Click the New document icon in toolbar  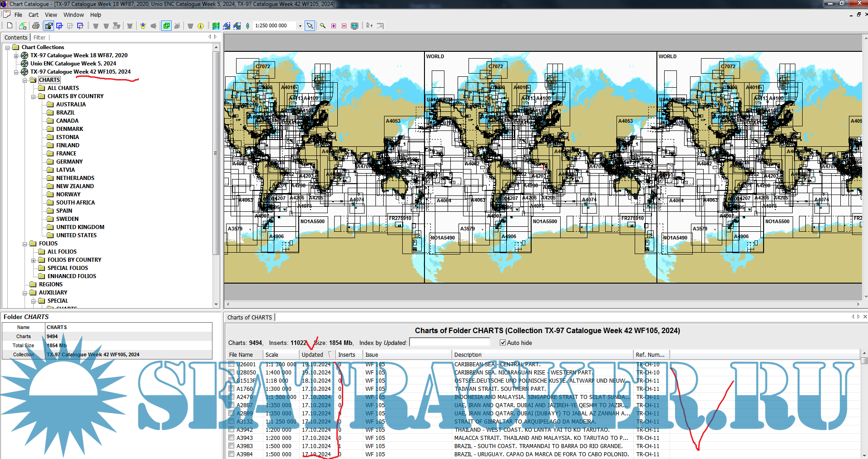[10, 26]
